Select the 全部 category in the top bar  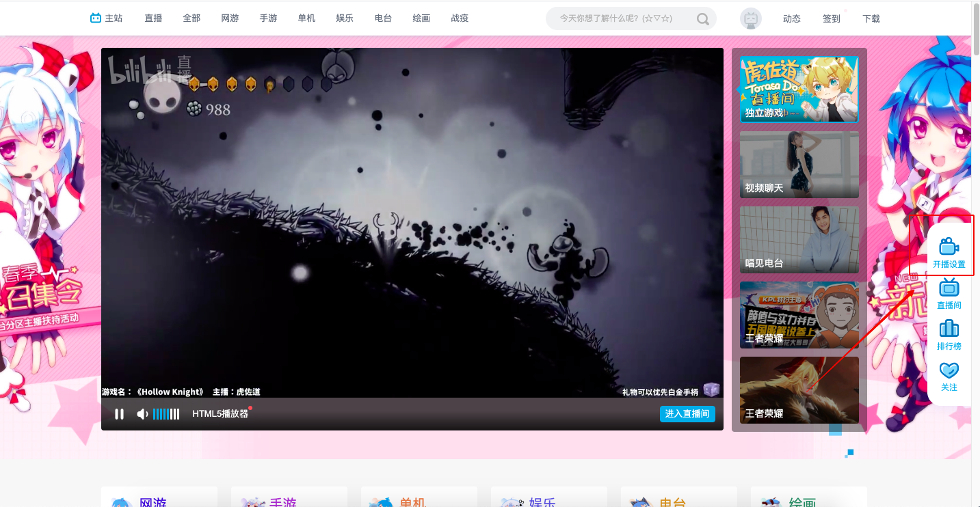click(191, 18)
